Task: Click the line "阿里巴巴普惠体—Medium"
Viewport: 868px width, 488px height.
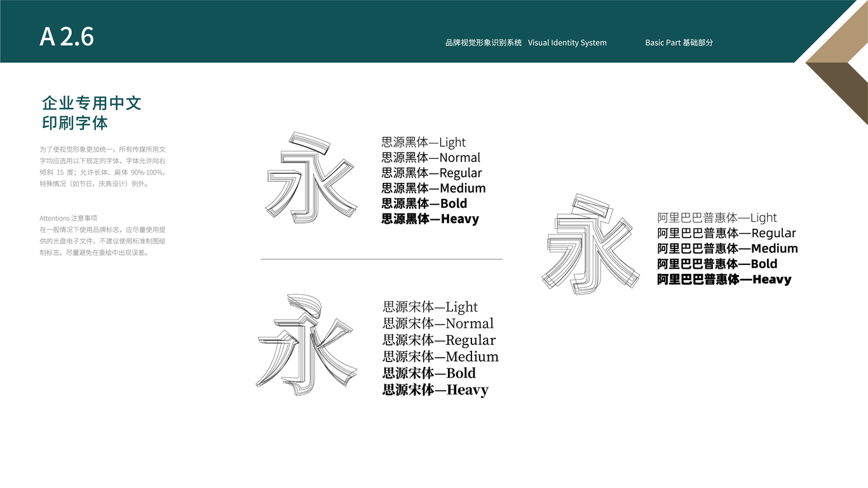Action: click(x=728, y=248)
